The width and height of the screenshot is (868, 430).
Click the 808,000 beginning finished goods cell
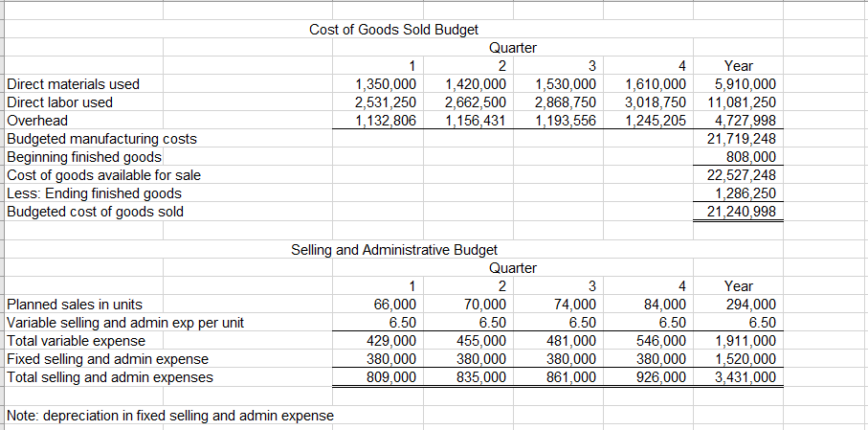(750, 157)
